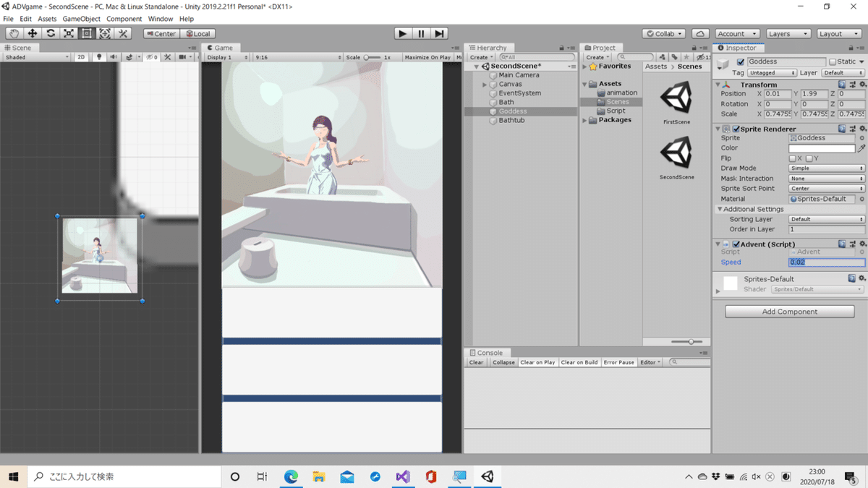The width and height of the screenshot is (868, 488).
Task: Open the Component menu
Action: click(x=124, y=19)
